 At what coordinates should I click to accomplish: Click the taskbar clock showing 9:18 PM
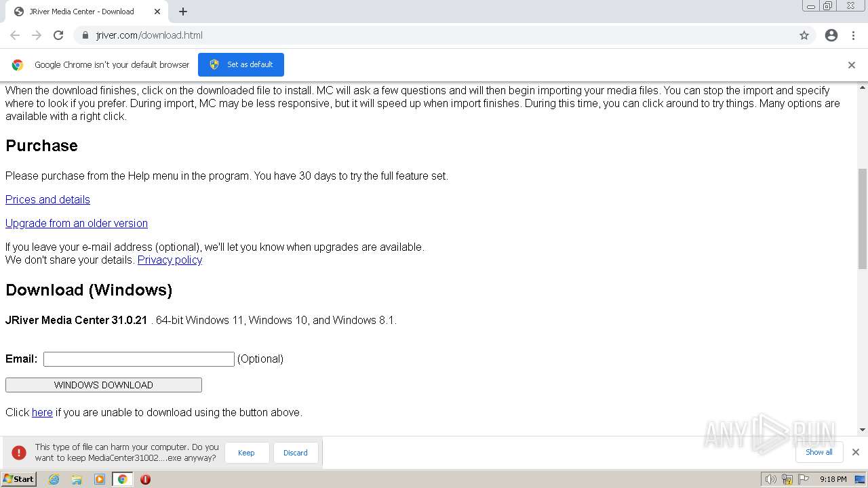[x=833, y=479]
